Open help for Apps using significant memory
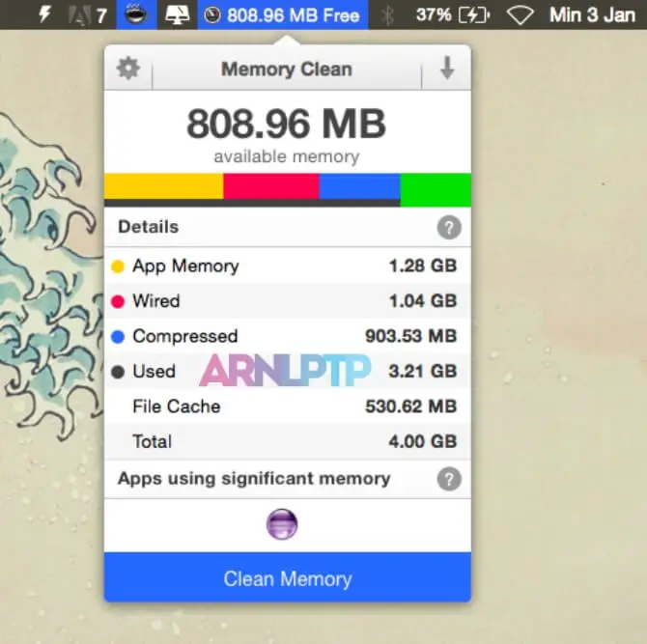This screenshot has width=647, height=644. [x=448, y=479]
